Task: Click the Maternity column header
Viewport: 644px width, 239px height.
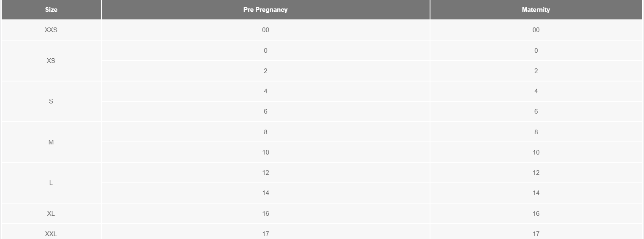Action: tap(536, 10)
